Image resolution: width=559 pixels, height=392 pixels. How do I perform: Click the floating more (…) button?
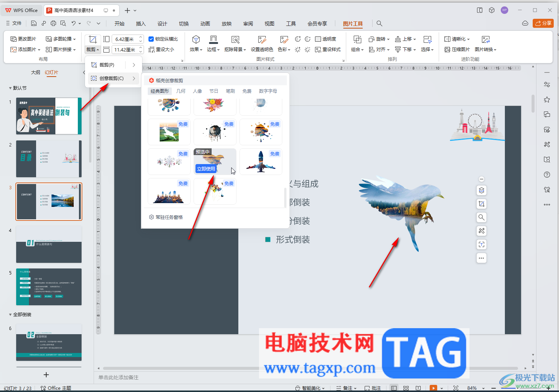482,258
